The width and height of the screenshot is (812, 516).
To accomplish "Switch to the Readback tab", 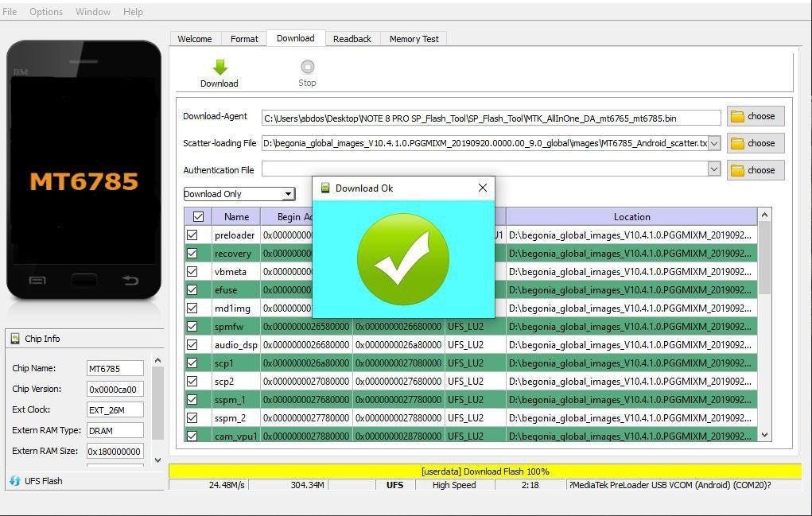I will pos(352,39).
